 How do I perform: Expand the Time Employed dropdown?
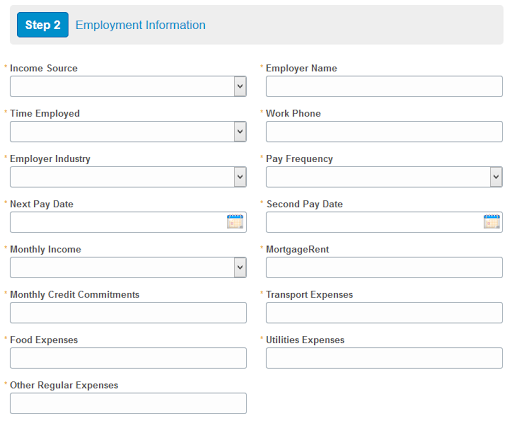pos(128,132)
